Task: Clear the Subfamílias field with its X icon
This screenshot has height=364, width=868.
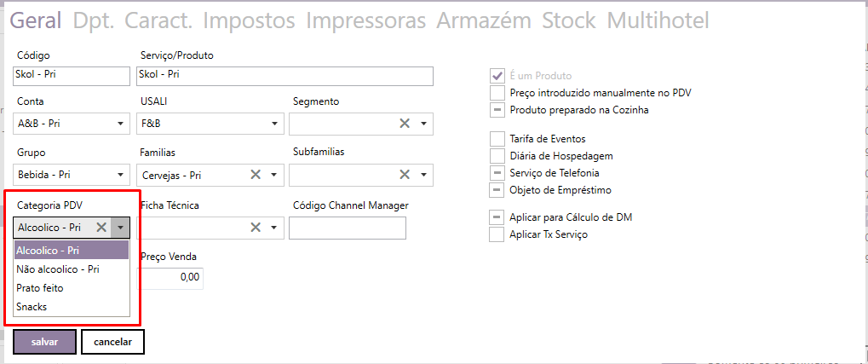Action: click(405, 176)
